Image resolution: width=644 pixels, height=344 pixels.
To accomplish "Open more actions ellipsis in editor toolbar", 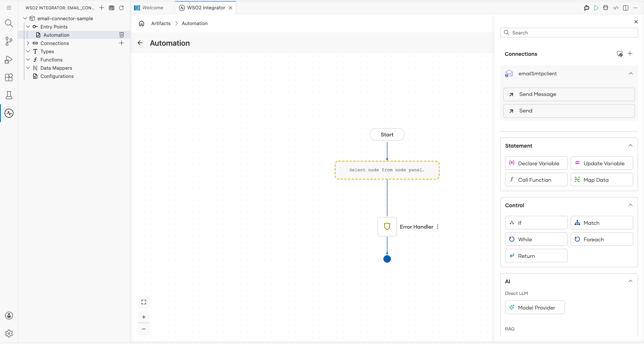I will point(635,7).
